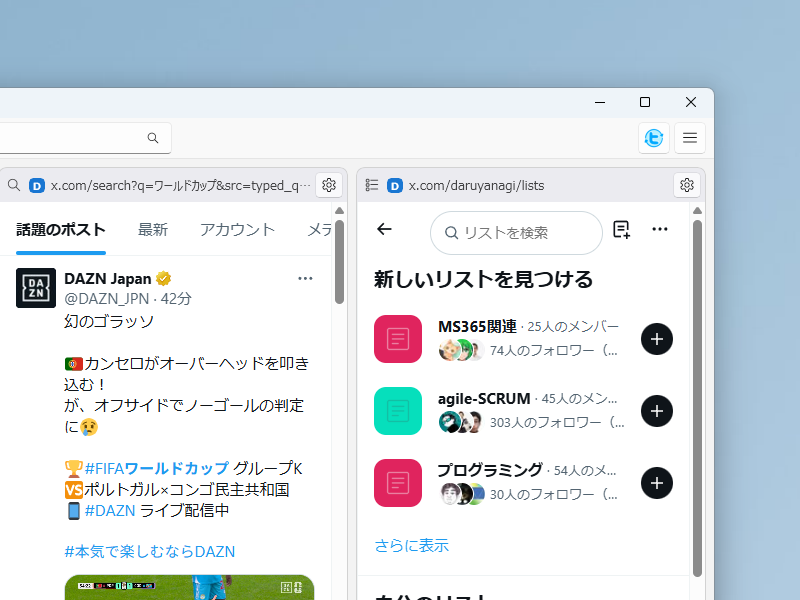
Task: Click the D favicon in the lists column
Action: [x=395, y=186]
